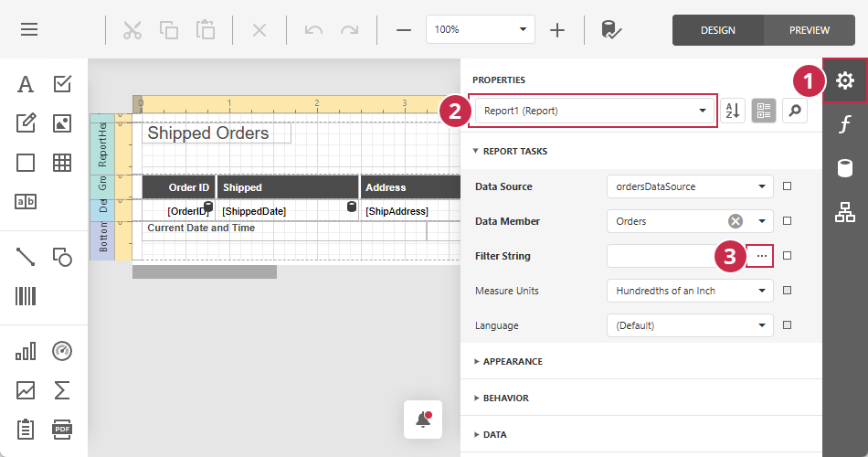Expand the Data section
The height and width of the screenshot is (457, 868).
coord(491,434)
